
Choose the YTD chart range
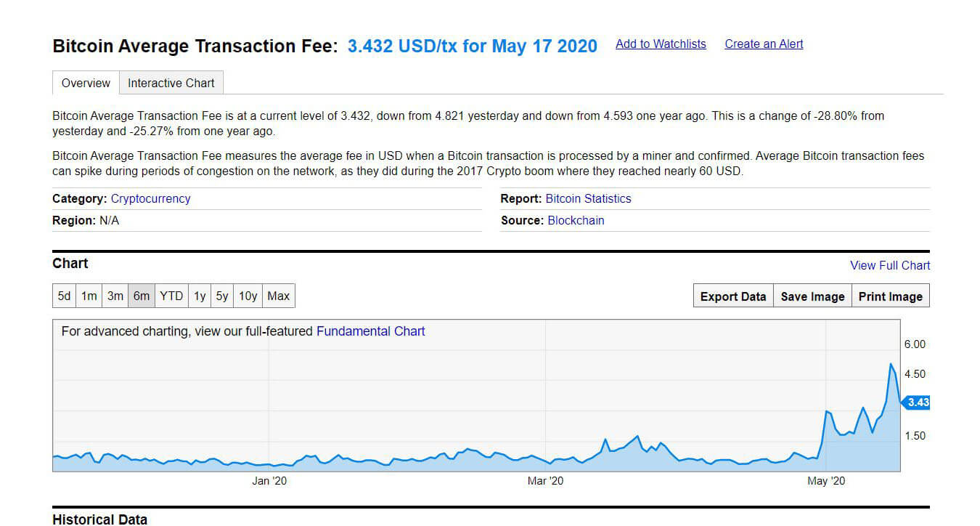(x=171, y=296)
